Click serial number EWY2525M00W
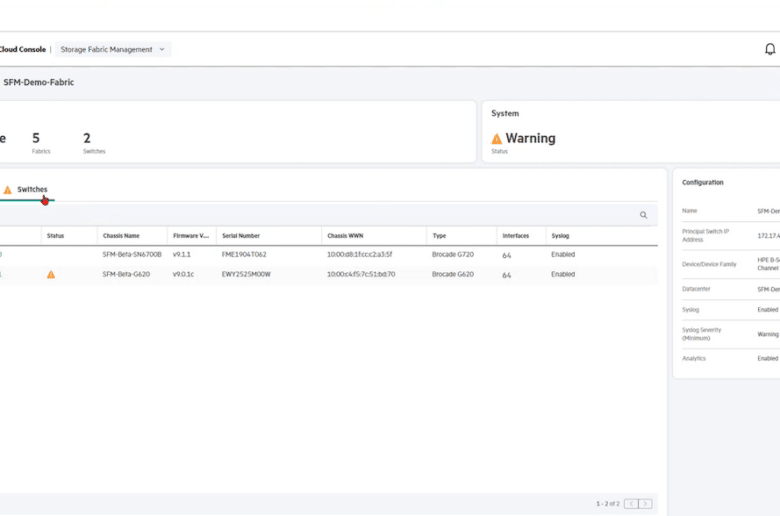This screenshot has width=780, height=516. point(246,274)
